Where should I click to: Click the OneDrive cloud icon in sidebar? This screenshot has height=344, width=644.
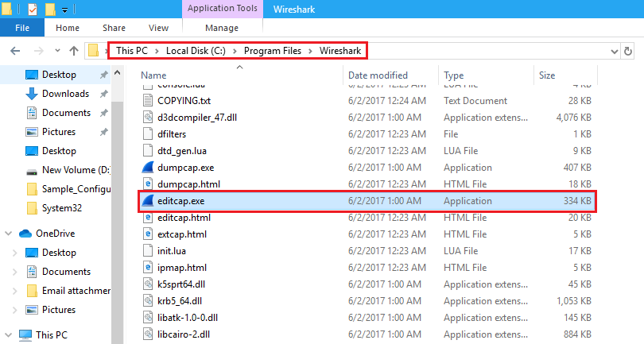pos(25,234)
